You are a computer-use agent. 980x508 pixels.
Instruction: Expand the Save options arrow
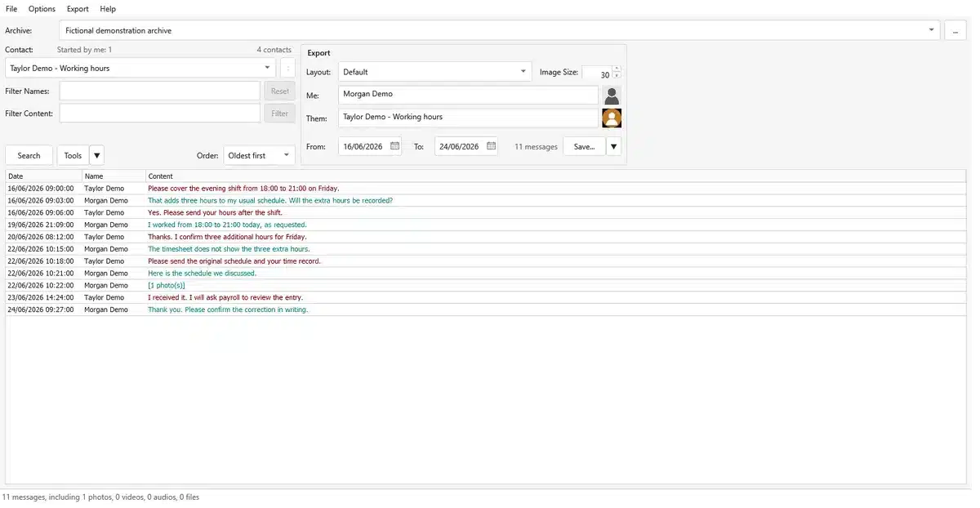pos(613,146)
